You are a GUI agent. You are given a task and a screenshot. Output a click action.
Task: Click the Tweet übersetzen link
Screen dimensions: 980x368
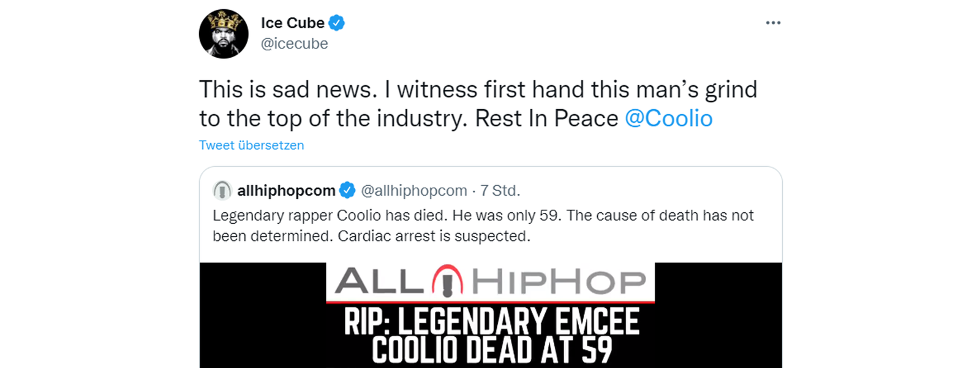pyautogui.click(x=251, y=145)
